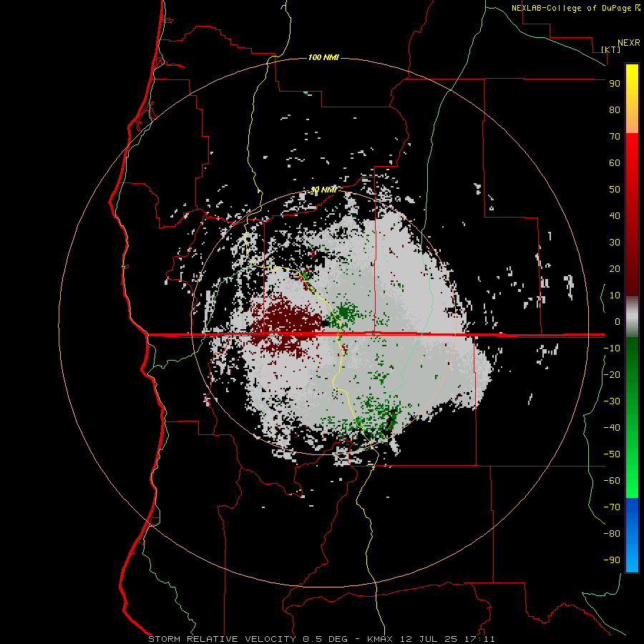The image size is (644, 644).
Task: Click the -40 value on the velocity scale
Action: [612, 428]
